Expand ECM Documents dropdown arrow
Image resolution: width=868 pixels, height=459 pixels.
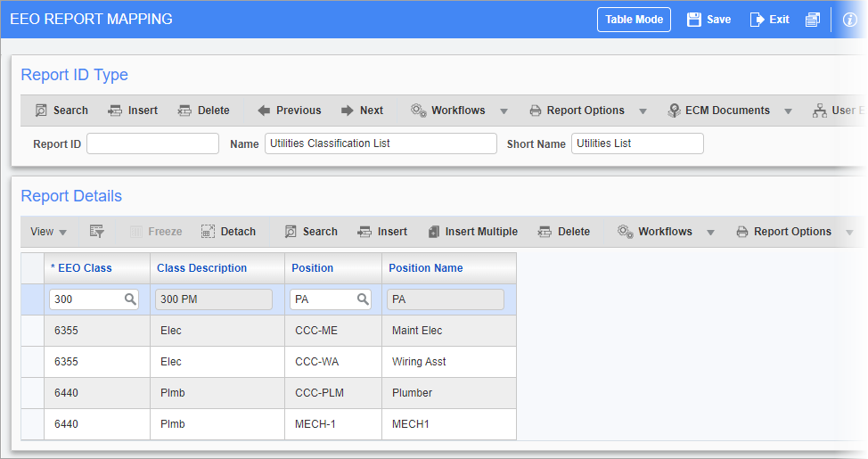click(788, 111)
